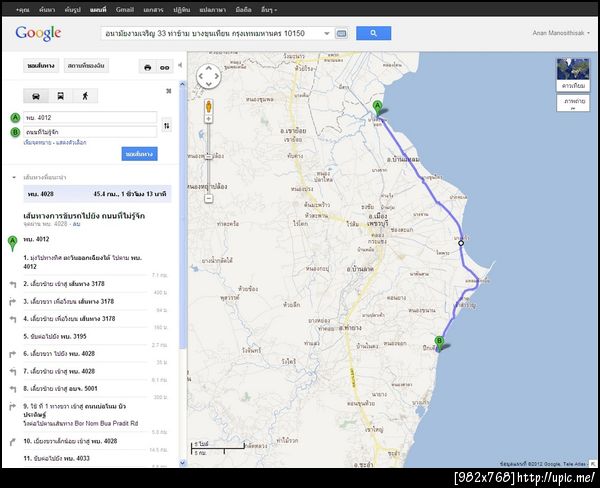This screenshot has height=488, width=600.
Task: Click turn-right arrow icon of step 3
Action: click(x=13, y=302)
